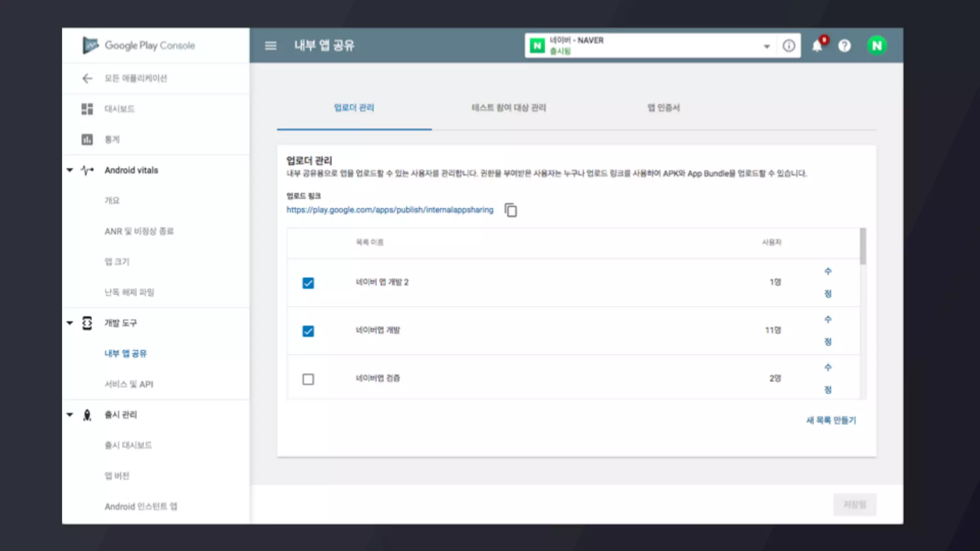Collapse the 개발 도구 section

click(x=70, y=323)
